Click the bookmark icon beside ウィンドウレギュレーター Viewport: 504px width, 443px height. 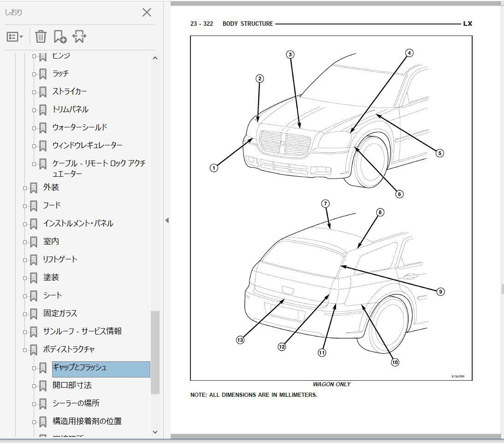(43, 146)
